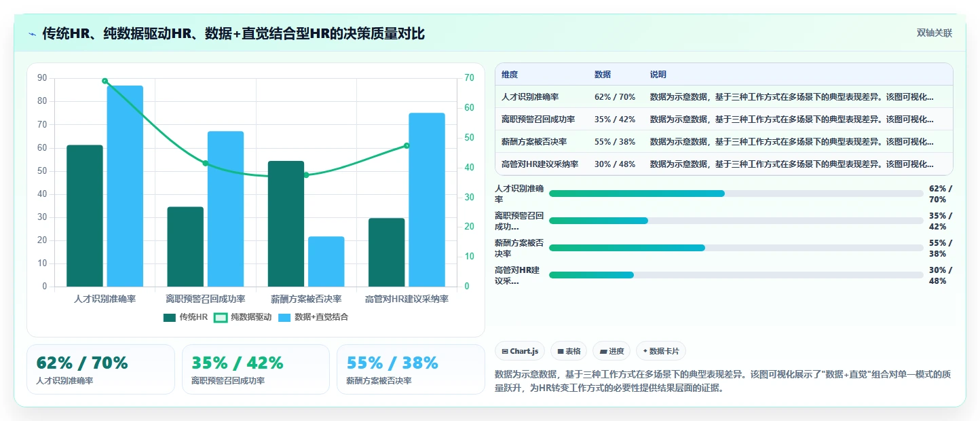This screenshot has width=980, height=421.
Task: Click the lightning icon beside the title
Action: (32, 34)
